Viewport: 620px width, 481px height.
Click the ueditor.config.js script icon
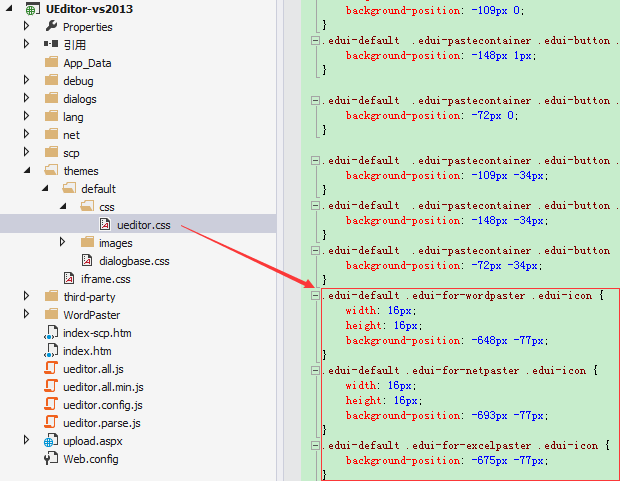point(51,404)
